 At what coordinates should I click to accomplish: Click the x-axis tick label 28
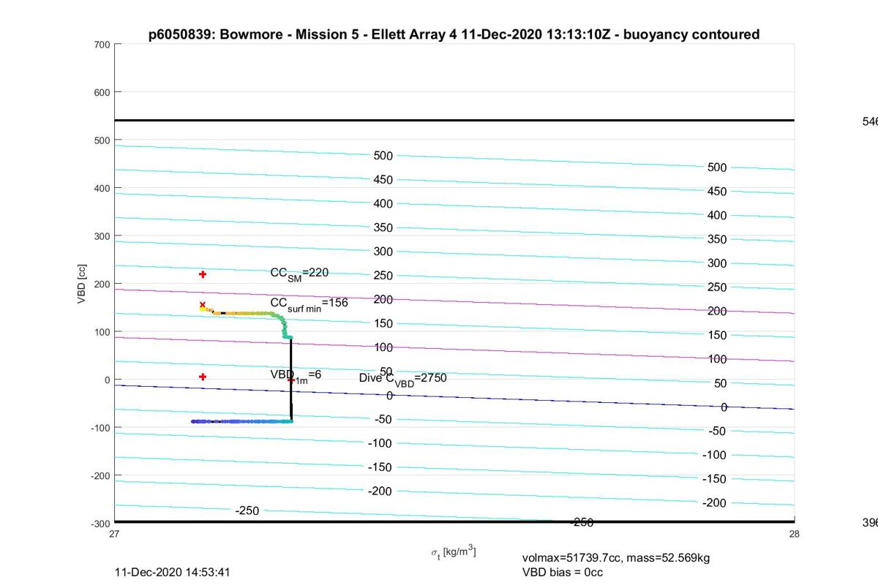(795, 535)
